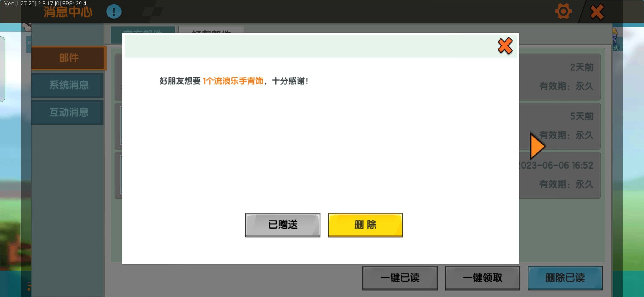Screen dimensions: 644x297
Task: Click the 一键已读 button
Action: point(400,278)
